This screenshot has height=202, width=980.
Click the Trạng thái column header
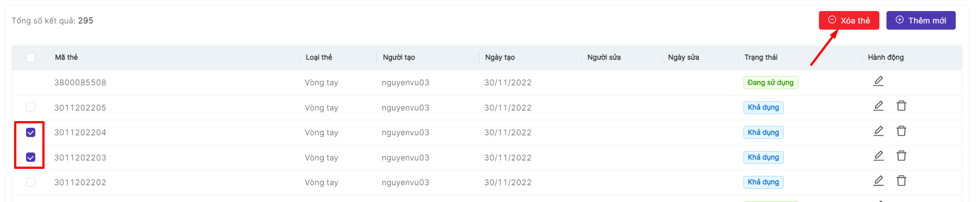pos(761,57)
